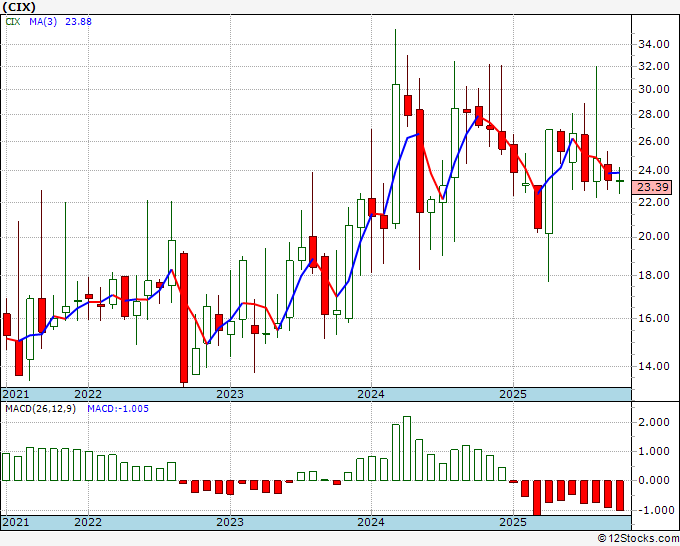Screen dimensions: 680x546
Task: Click 2025 on the MACD timeline
Action: coord(513,522)
